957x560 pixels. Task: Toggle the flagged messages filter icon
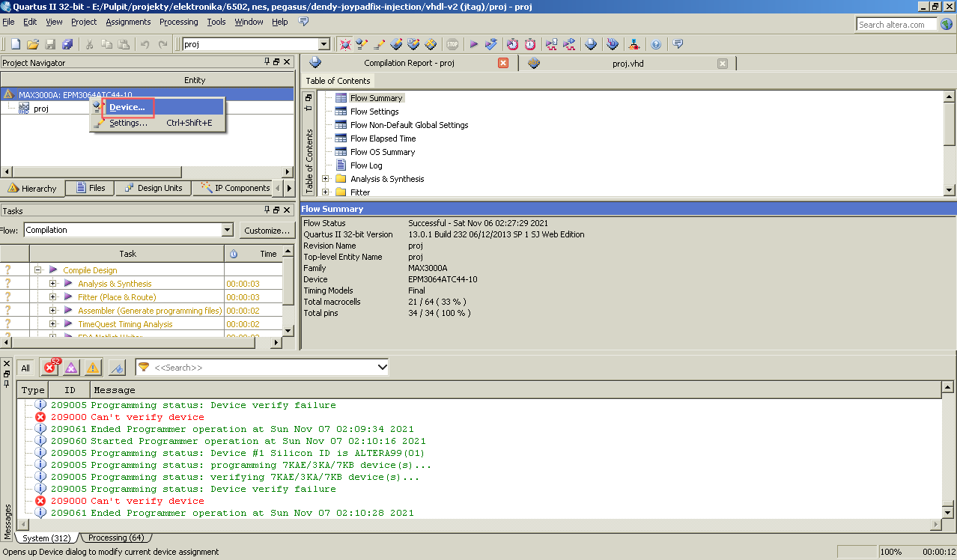pyautogui.click(x=116, y=368)
